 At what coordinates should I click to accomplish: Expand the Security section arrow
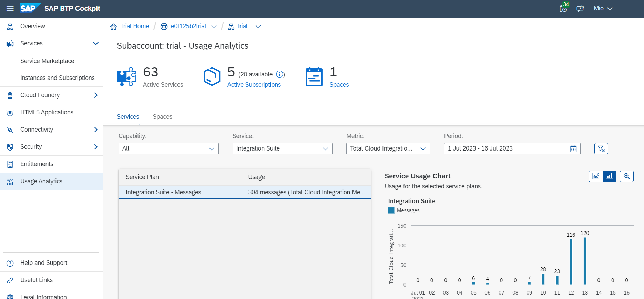96,147
